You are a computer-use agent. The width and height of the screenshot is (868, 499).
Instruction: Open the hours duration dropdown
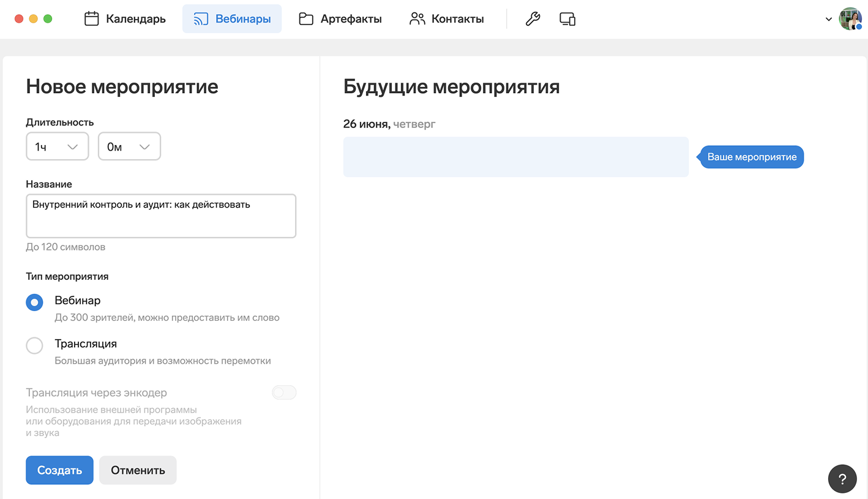(x=58, y=147)
